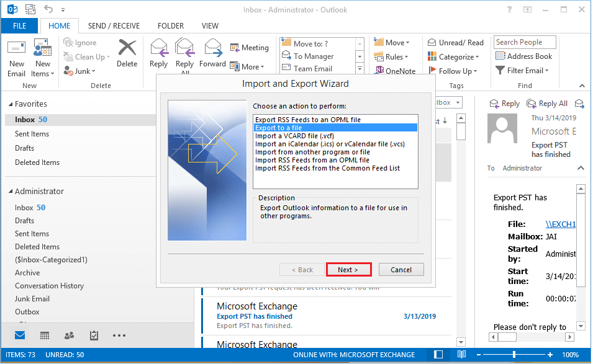Cancel the Import and Export Wizard
Image resolution: width=593 pixels, height=364 pixels.
click(x=401, y=270)
